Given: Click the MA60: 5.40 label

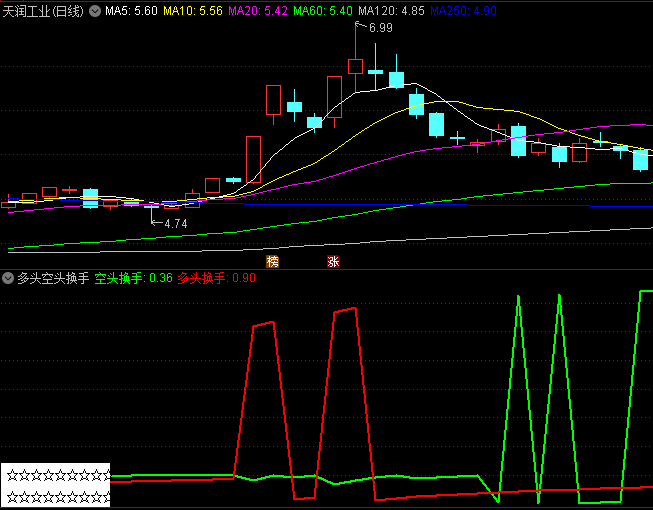Looking at the screenshot, I should pyautogui.click(x=323, y=11).
